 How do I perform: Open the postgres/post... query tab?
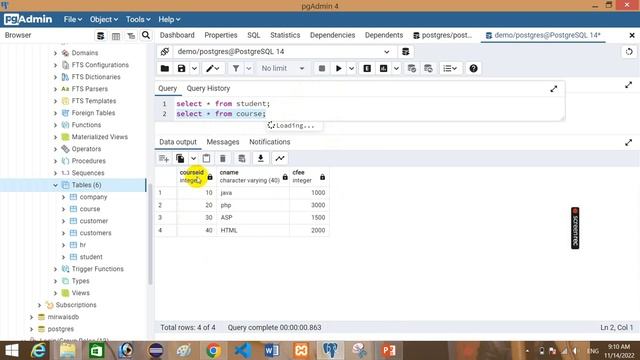click(442, 35)
